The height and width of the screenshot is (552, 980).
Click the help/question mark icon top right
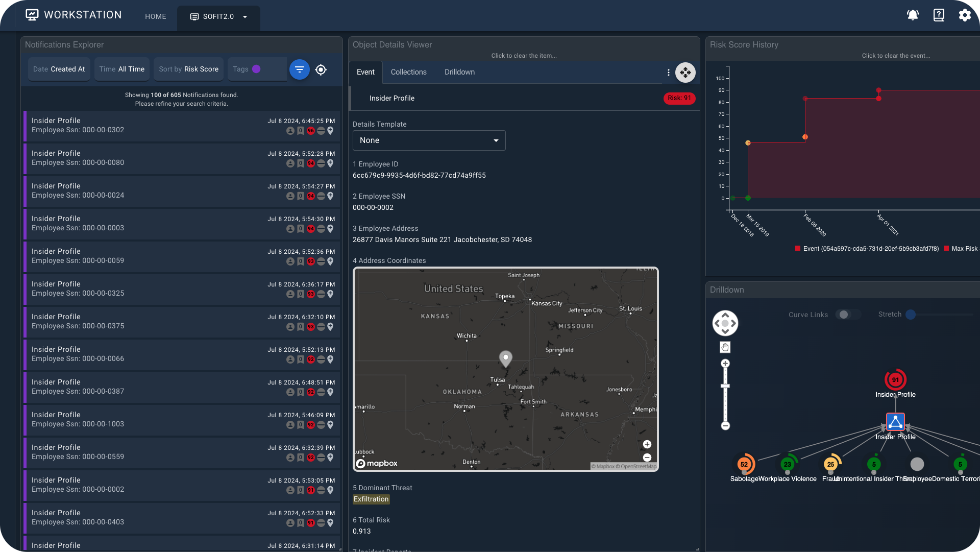point(939,15)
